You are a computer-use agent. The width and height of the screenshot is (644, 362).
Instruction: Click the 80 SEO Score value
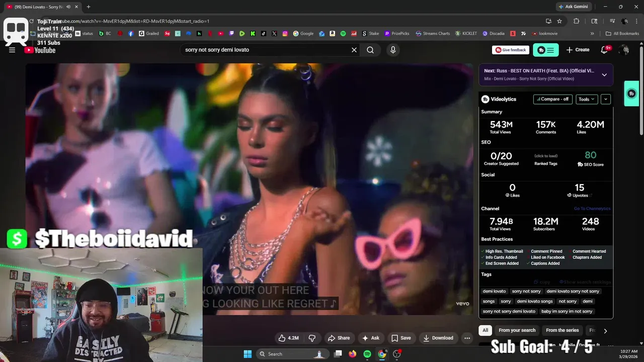pyautogui.click(x=590, y=155)
